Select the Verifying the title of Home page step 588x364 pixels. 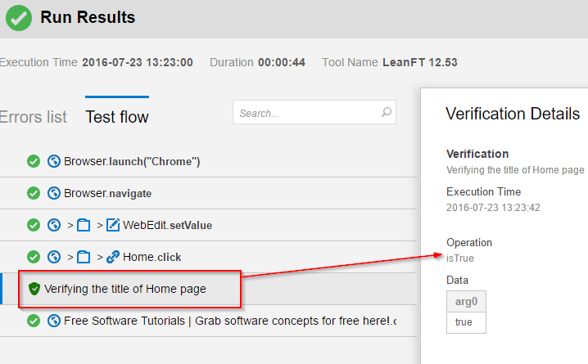[x=125, y=289]
